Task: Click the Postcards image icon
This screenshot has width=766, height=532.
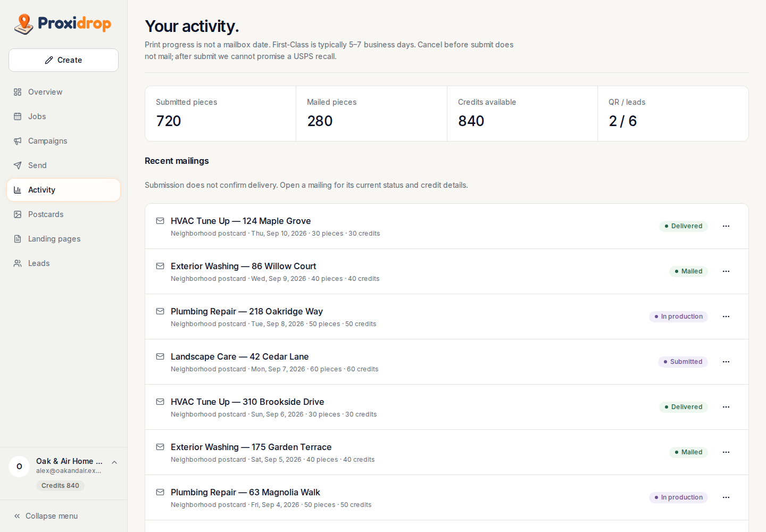Action: [x=18, y=214]
